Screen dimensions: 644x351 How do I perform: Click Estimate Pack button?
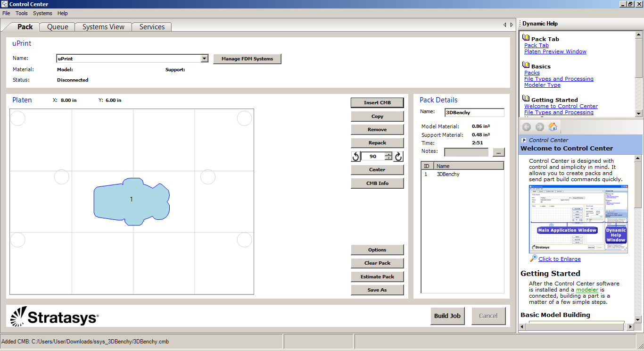pos(377,276)
